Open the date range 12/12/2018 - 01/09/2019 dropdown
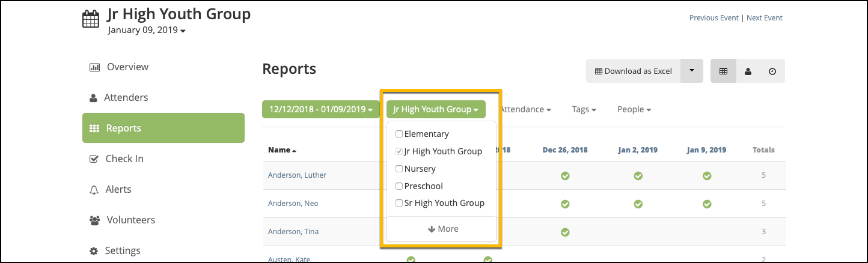This screenshot has width=868, height=263. click(x=321, y=109)
